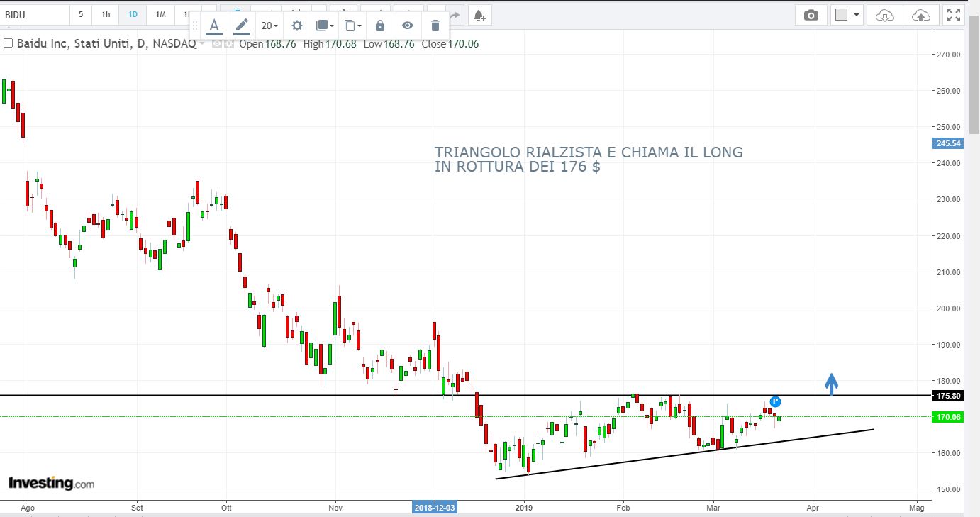The height and width of the screenshot is (517, 980).
Task: Expand the visual order layers dropdown
Action: coord(325,26)
